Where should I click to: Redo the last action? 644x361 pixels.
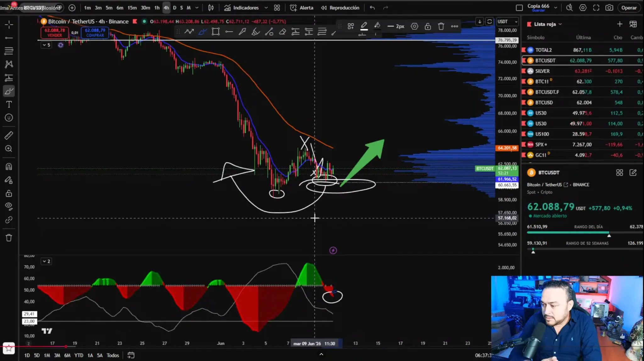click(386, 8)
